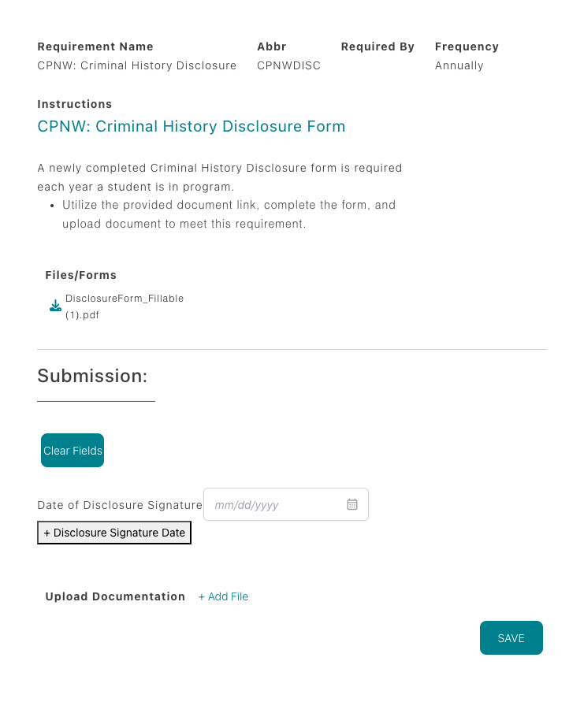This screenshot has height=728, width=569.
Task: Open the CPNW Criminal History Disclosure Form link
Action: click(191, 126)
